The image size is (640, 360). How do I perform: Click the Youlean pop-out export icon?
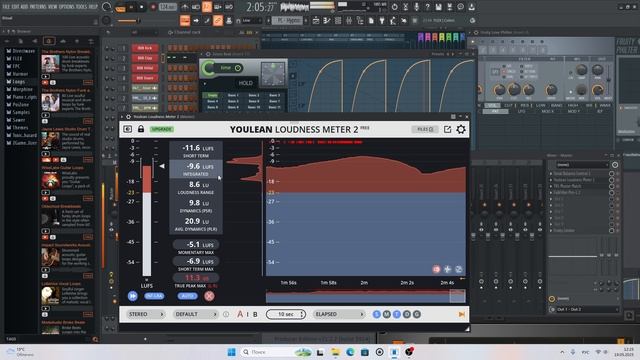pyautogui.click(x=447, y=129)
